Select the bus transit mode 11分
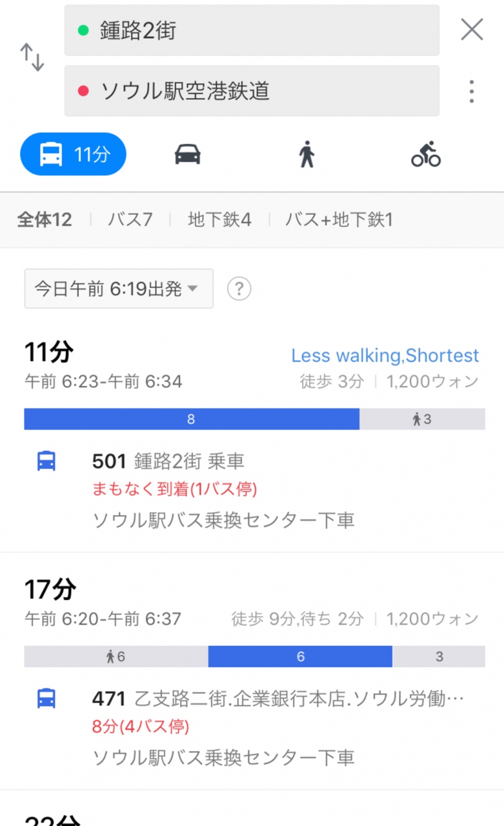 tap(74, 155)
